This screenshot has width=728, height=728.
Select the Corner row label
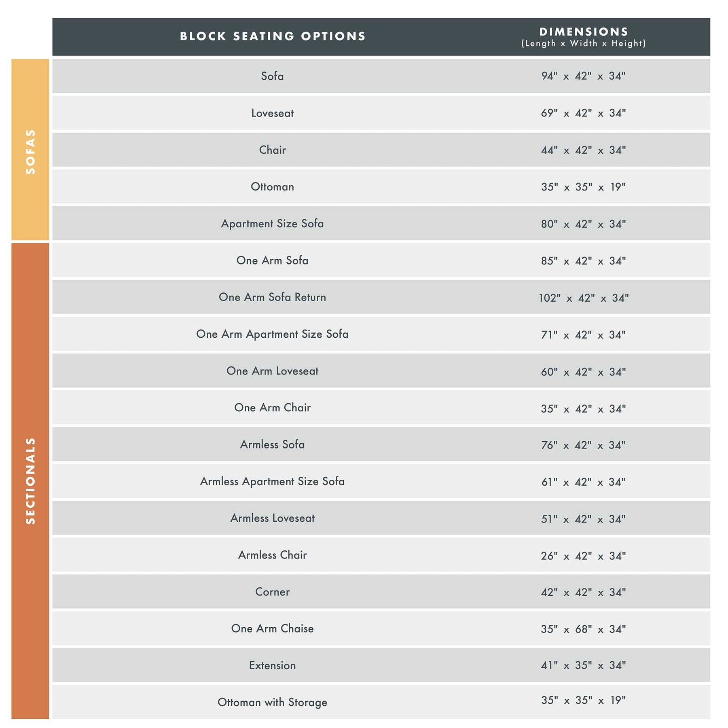[x=272, y=592]
